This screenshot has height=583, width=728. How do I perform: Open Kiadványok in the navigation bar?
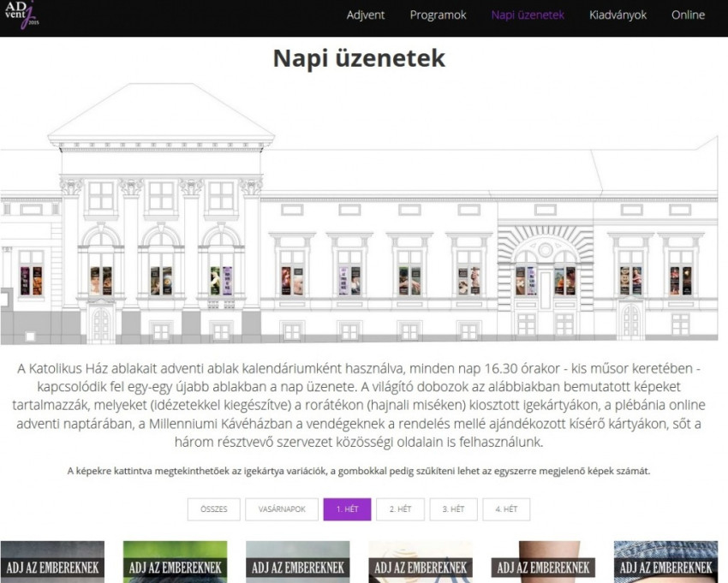coord(618,15)
